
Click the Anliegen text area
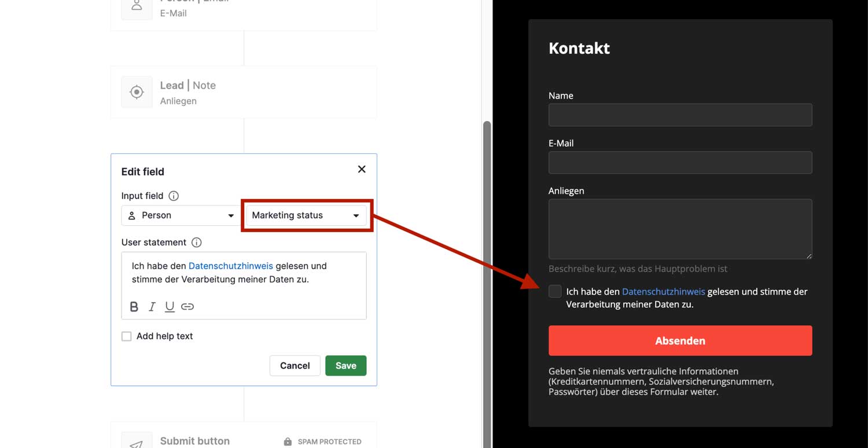(680, 229)
